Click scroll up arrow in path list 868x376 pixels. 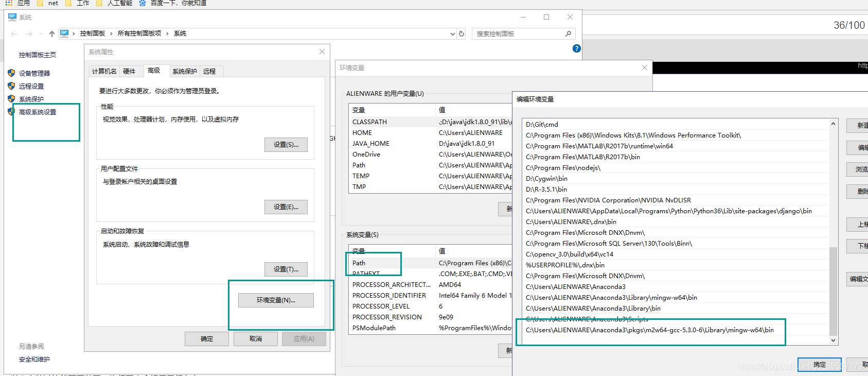click(834, 124)
